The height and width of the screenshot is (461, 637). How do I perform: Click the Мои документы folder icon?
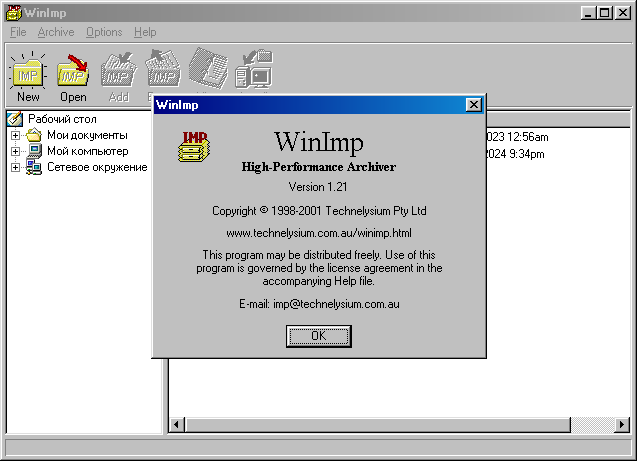(x=34, y=135)
